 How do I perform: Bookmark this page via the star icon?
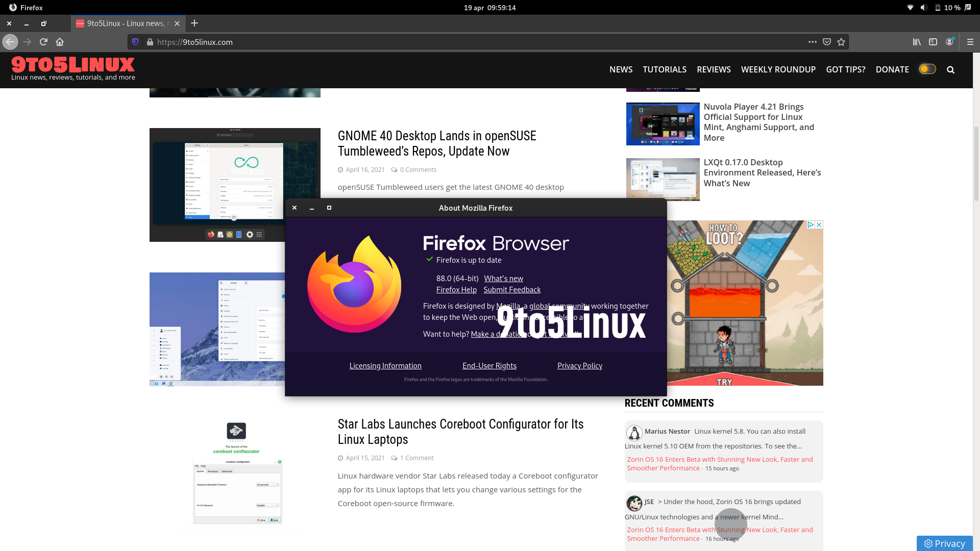(840, 42)
